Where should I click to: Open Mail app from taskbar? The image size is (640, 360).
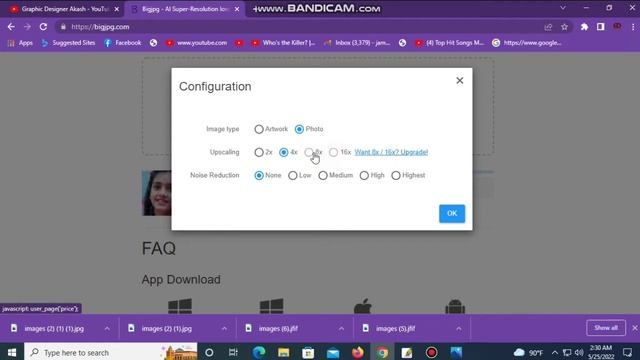coord(333,352)
